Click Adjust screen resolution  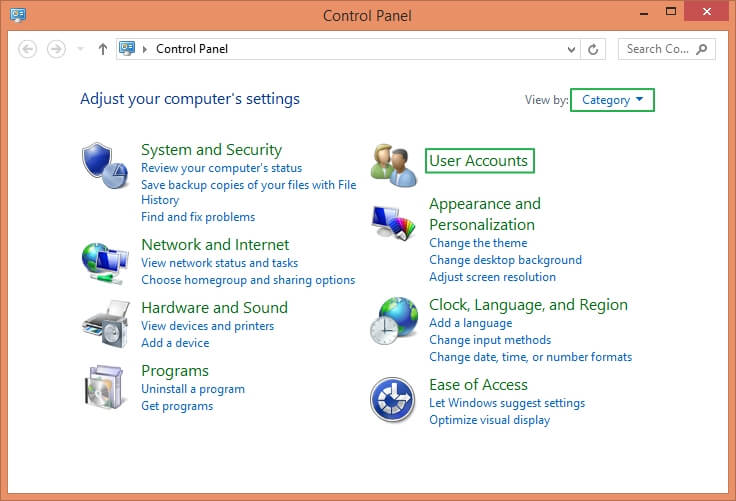[492, 277]
